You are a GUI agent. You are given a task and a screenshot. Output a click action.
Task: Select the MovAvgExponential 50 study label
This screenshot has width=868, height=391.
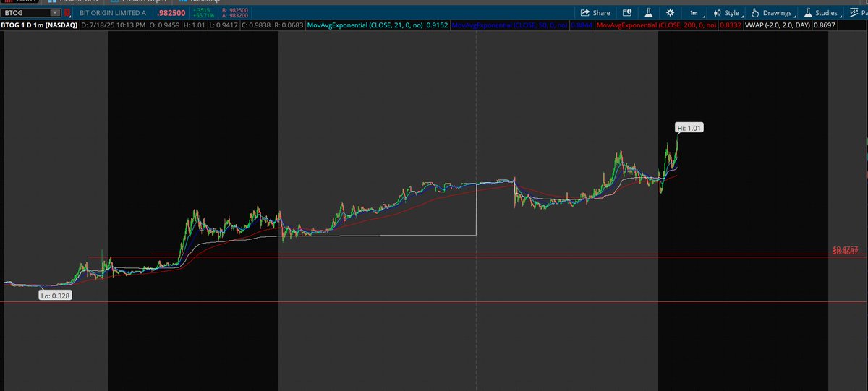point(509,25)
